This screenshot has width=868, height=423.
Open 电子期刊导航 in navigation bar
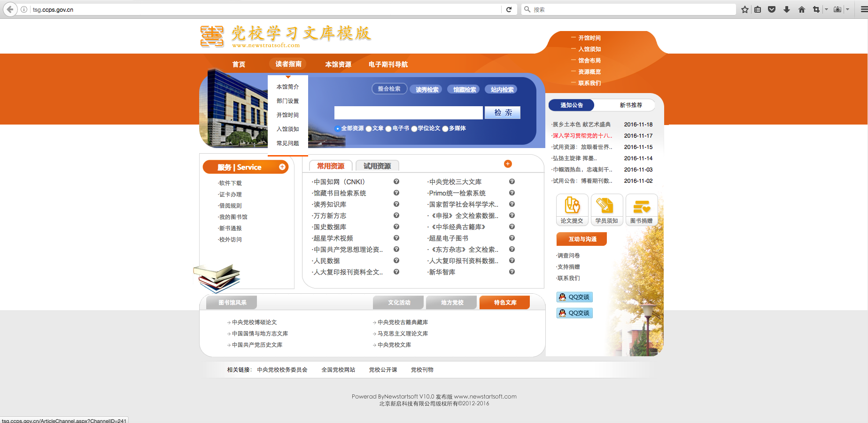click(388, 64)
